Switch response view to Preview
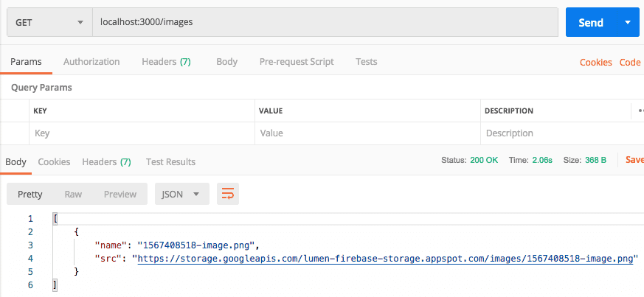 click(x=120, y=194)
